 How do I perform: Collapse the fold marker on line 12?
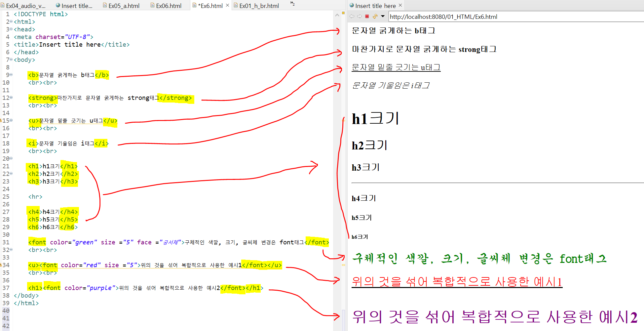coord(11,98)
